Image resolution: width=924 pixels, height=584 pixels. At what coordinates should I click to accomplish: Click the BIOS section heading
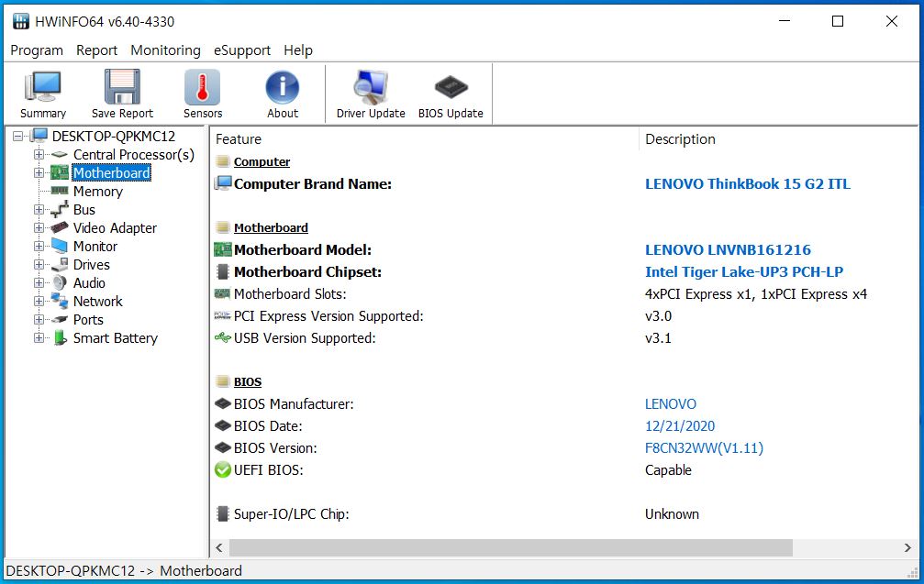tap(248, 382)
